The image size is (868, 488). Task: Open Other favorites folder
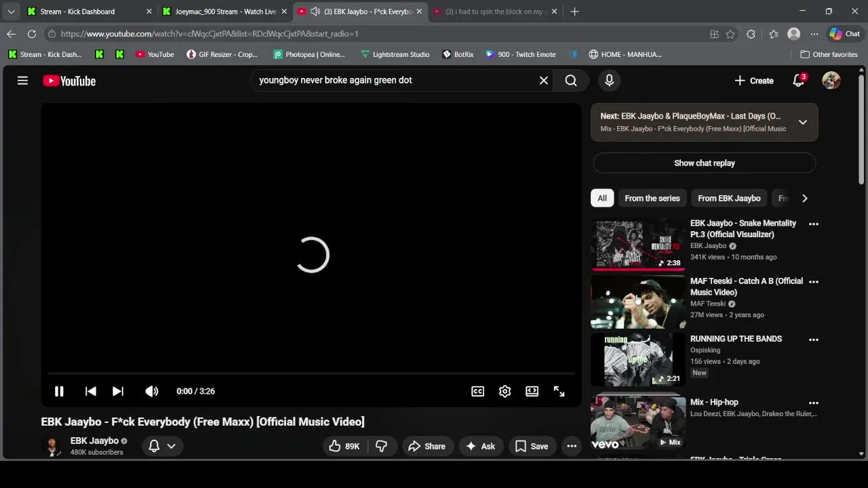[829, 54]
